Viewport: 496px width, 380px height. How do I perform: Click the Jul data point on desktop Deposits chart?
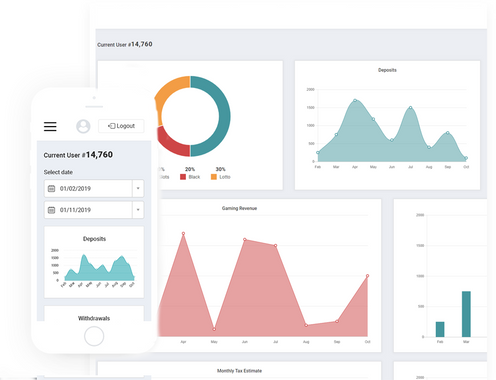[x=411, y=107]
